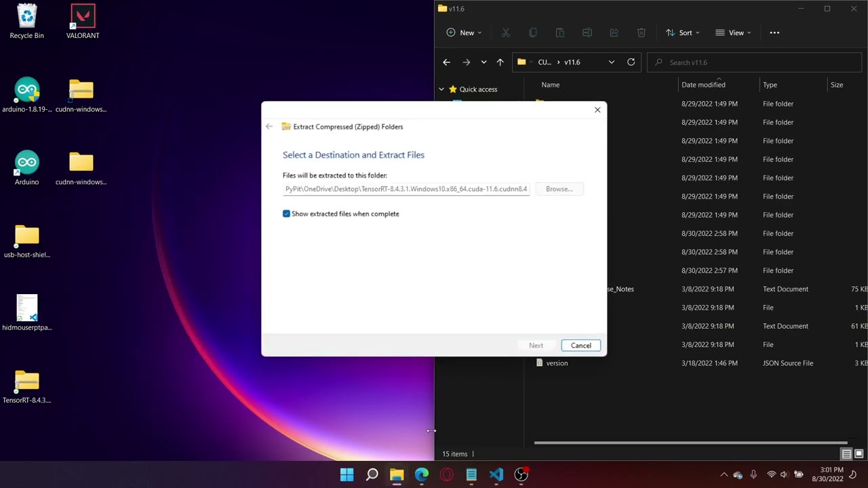This screenshot has height=488, width=868.
Task: Open Wi-Fi network settings in tray
Action: [x=771, y=474]
